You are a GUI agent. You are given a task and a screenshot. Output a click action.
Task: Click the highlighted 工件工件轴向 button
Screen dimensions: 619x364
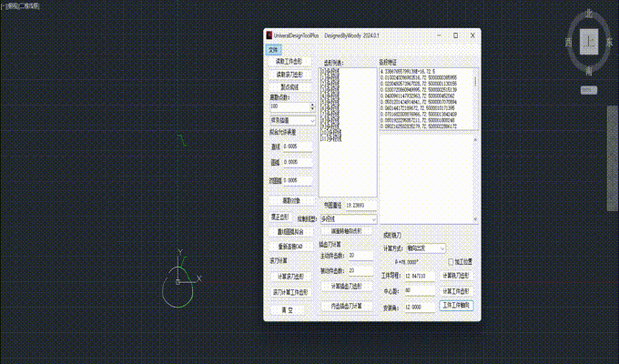tap(456, 306)
